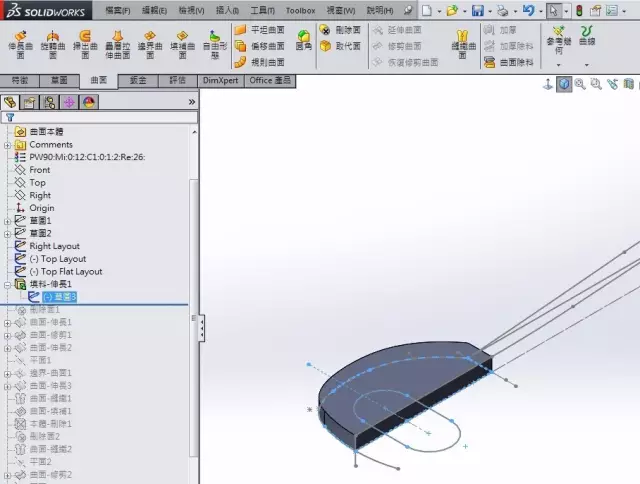Open the dropdown arrow next to Save
This screenshot has width=640, height=484.
click(490, 11)
